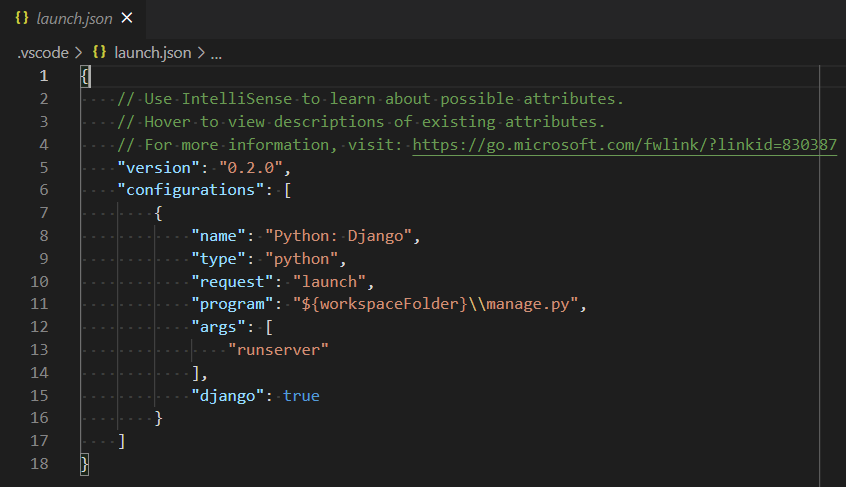Click the "runserver" argument string
The height and width of the screenshot is (487, 846).
click(278, 350)
